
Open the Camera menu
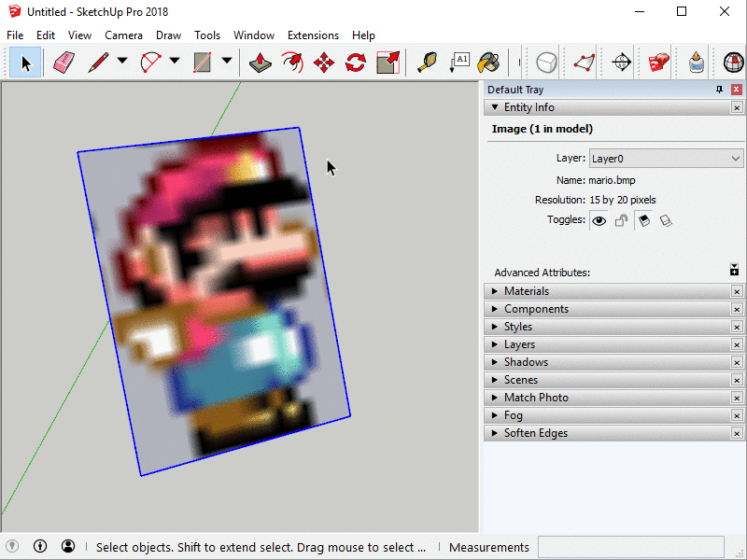[123, 35]
